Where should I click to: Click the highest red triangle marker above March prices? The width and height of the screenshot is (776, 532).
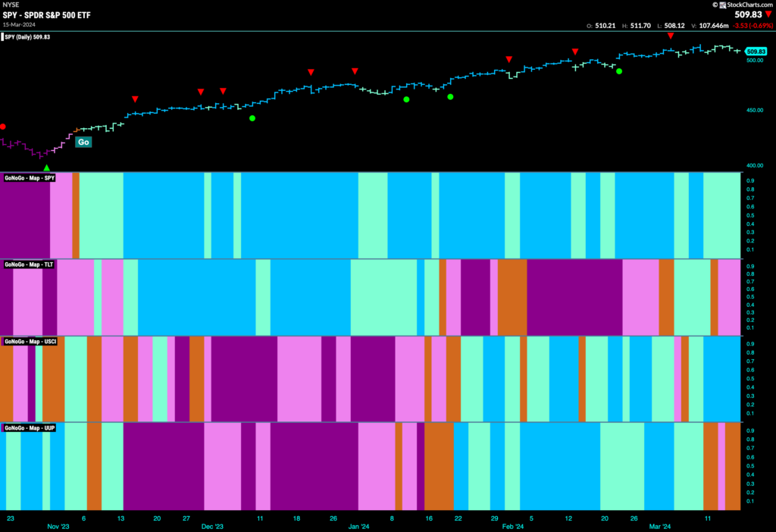click(x=671, y=36)
